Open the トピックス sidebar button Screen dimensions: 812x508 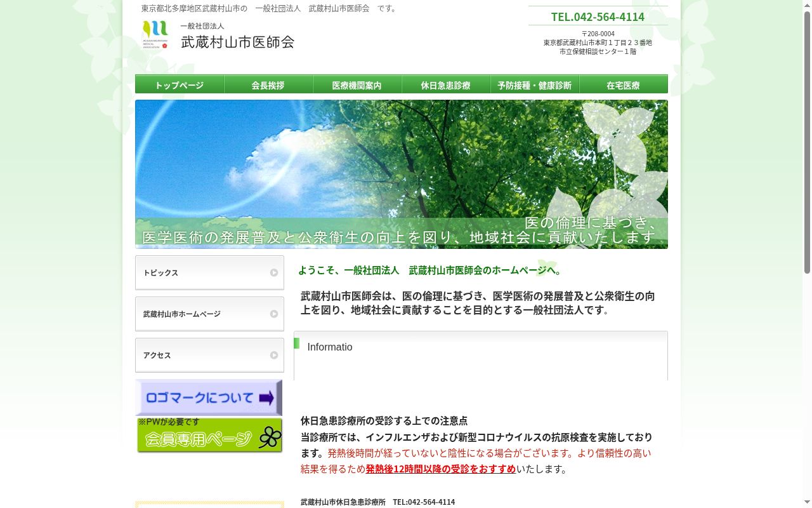click(209, 272)
